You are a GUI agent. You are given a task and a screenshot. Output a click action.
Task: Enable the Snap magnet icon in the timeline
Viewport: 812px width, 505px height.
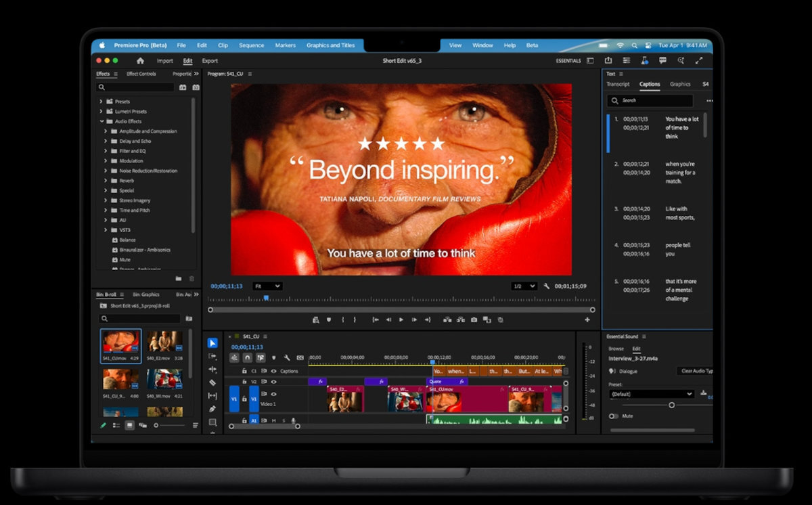[248, 357]
